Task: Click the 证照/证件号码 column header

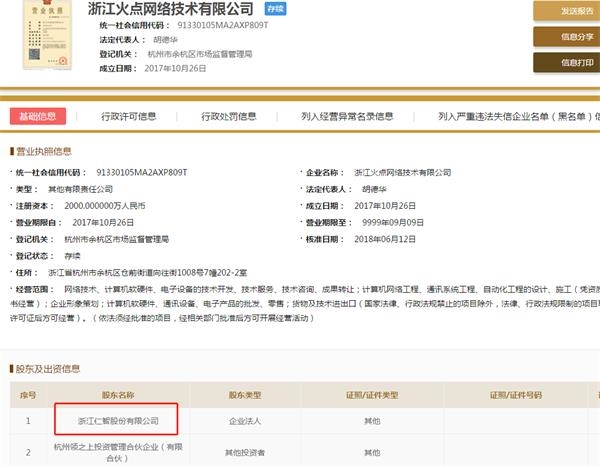Action: pos(516,395)
